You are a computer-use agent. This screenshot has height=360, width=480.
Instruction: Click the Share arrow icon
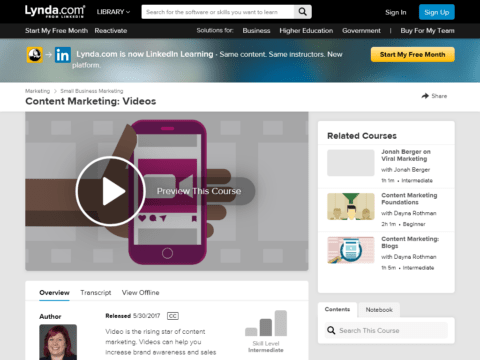[x=425, y=96]
